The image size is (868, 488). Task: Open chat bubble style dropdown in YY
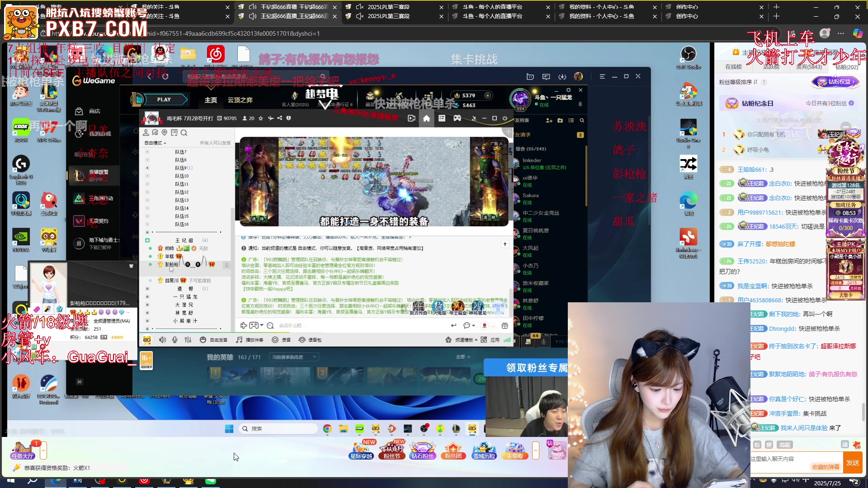coord(469,326)
